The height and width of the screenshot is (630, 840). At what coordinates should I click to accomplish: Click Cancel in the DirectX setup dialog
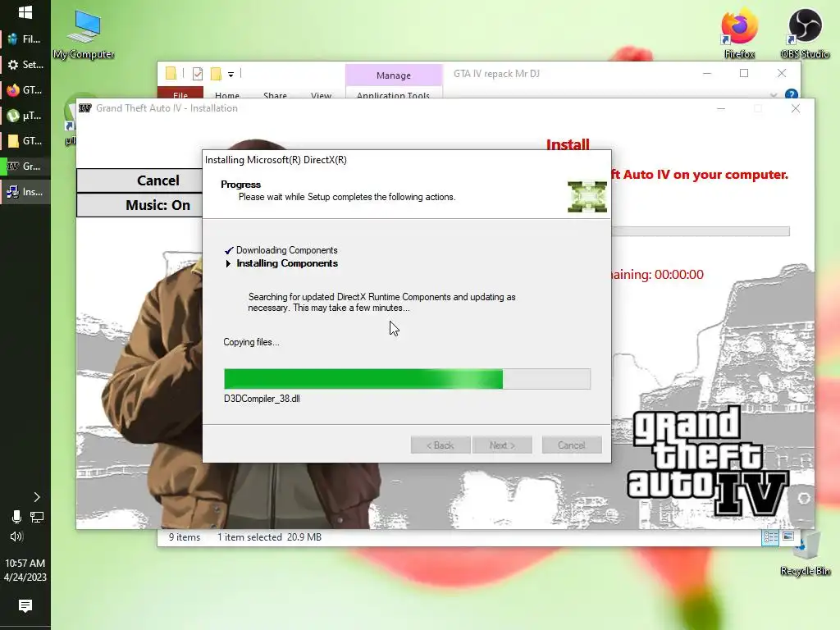(x=572, y=445)
